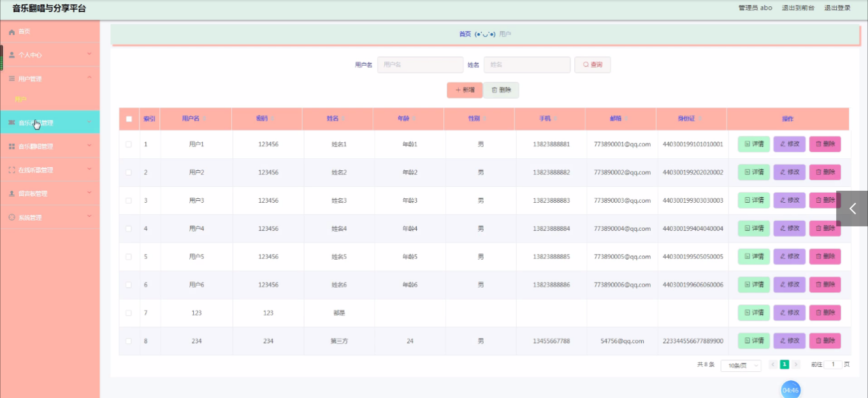The width and height of the screenshot is (868, 398).
Task: Click 删除 for row 用户5
Action: [825, 256]
